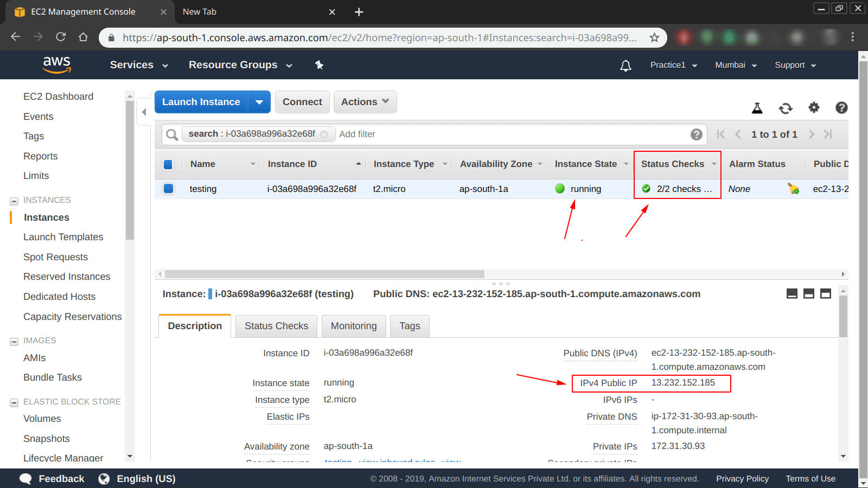The height and width of the screenshot is (488, 868).
Task: Switch to the Description tab
Action: coord(195,326)
